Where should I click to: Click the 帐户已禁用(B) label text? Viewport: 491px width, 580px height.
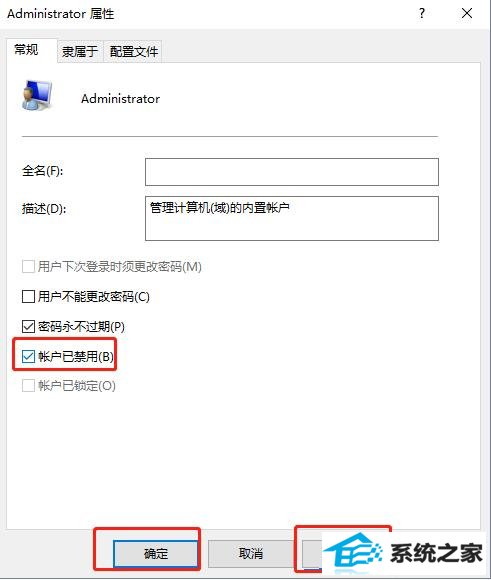click(x=75, y=357)
